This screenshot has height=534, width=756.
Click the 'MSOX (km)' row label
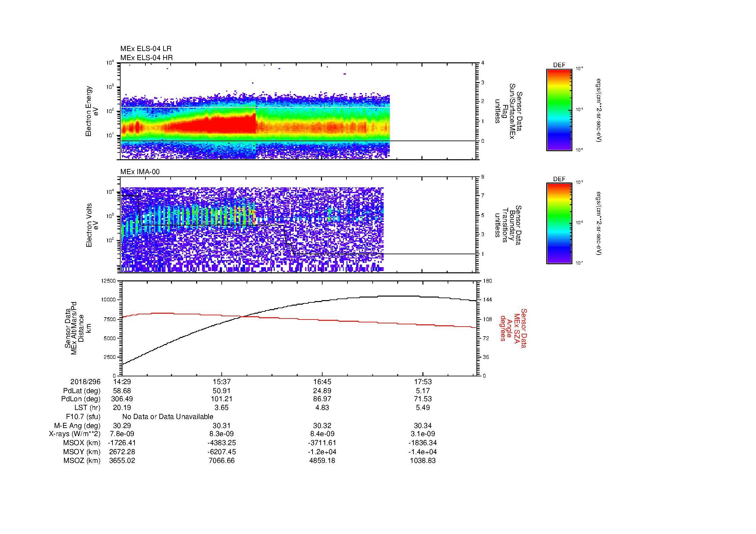82,443
